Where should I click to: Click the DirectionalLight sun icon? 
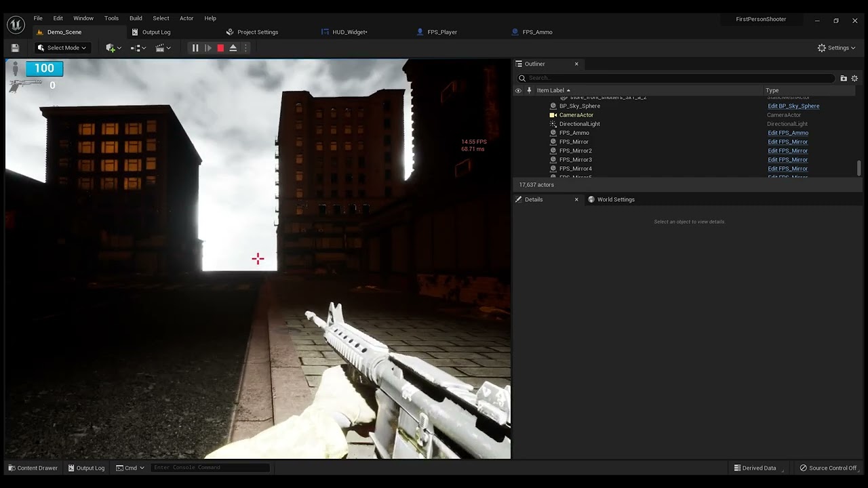pyautogui.click(x=553, y=124)
